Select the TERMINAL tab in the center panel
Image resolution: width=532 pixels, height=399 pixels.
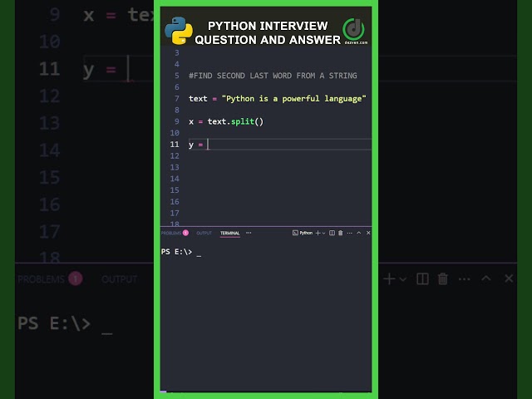(x=229, y=233)
